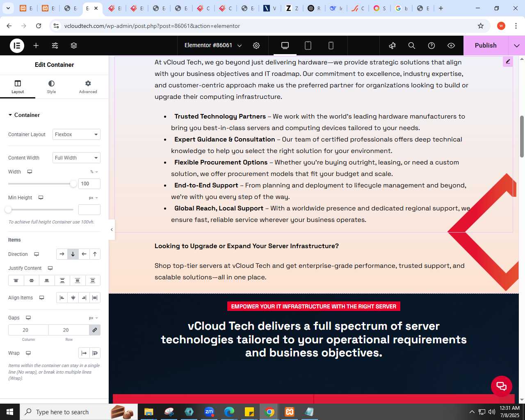Collapse the editor panel arrow
Image resolution: width=525 pixels, height=420 pixels.
pos(112,230)
